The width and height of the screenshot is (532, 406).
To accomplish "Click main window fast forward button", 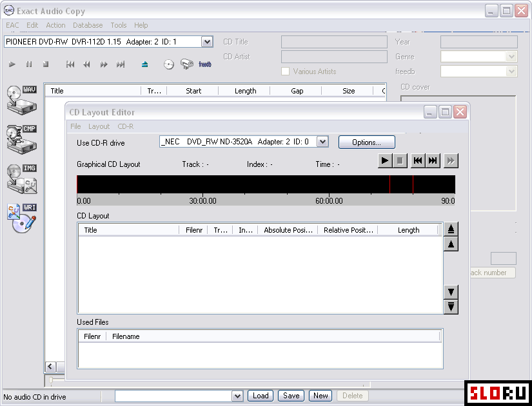I will pos(104,64).
